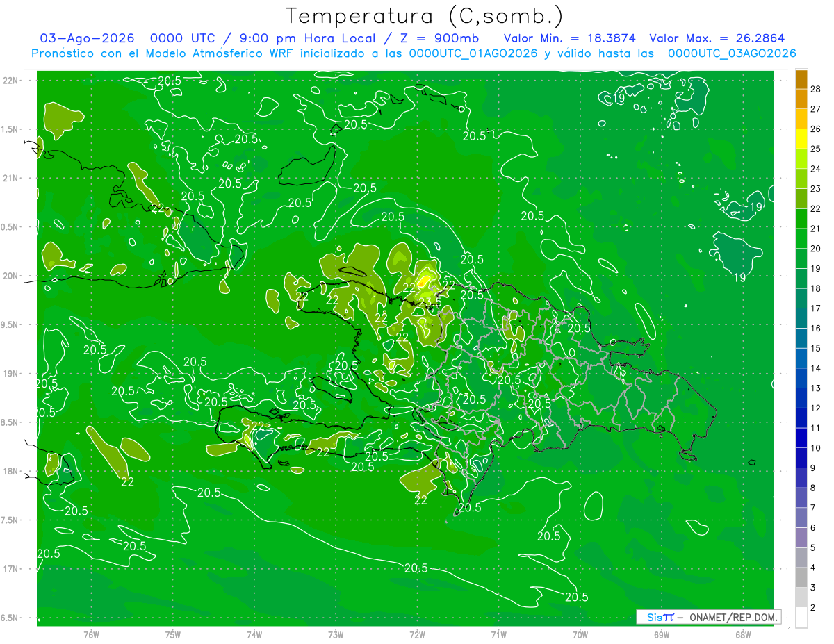
Task: Click the "18N" latitude axis label
Action: point(10,472)
